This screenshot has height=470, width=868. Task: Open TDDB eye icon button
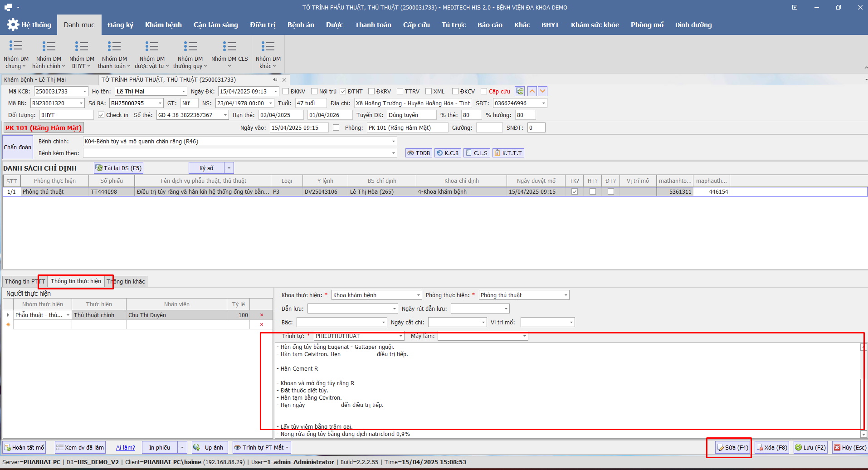click(419, 153)
